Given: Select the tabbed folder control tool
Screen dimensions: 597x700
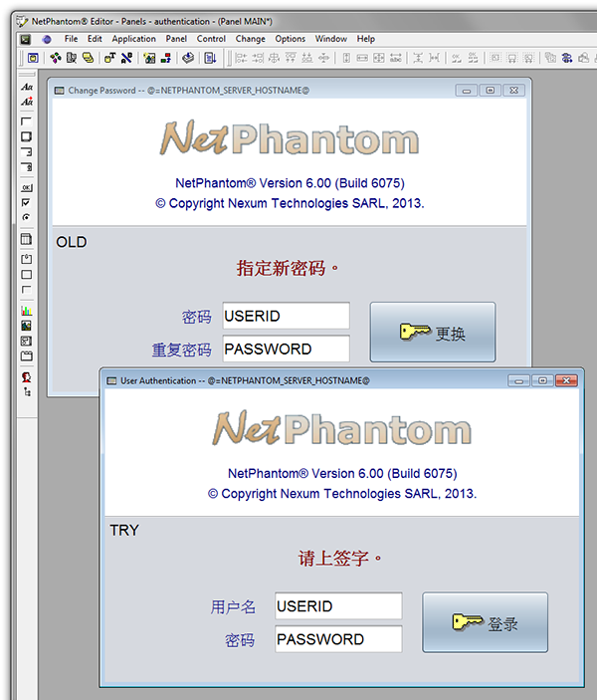Looking at the screenshot, I should click(27, 355).
